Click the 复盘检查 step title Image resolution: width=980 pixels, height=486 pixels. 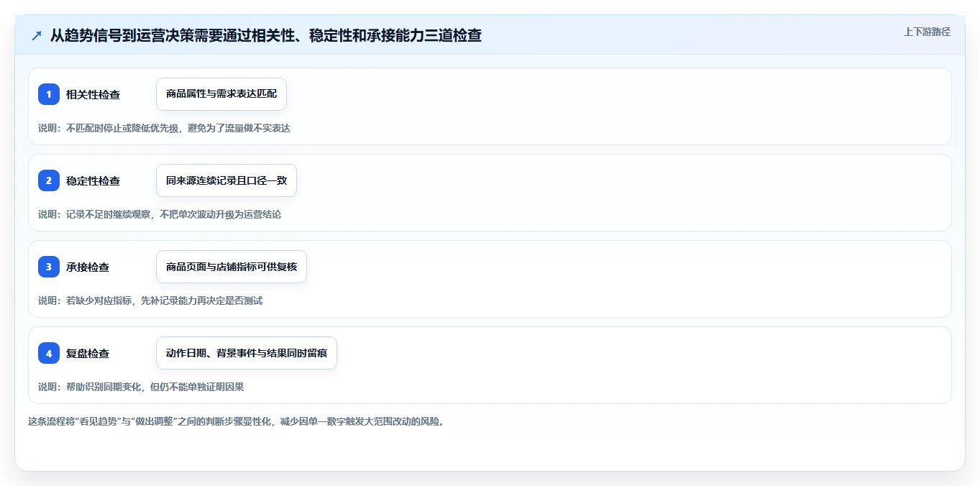pos(88,353)
